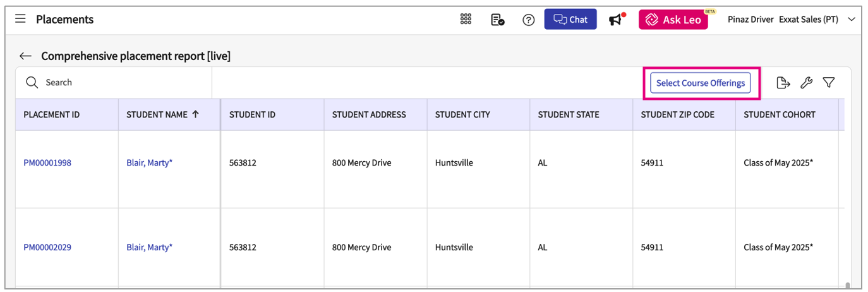This screenshot has height=292, width=868.
Task: Open placement link PM00002029
Action: tap(47, 248)
